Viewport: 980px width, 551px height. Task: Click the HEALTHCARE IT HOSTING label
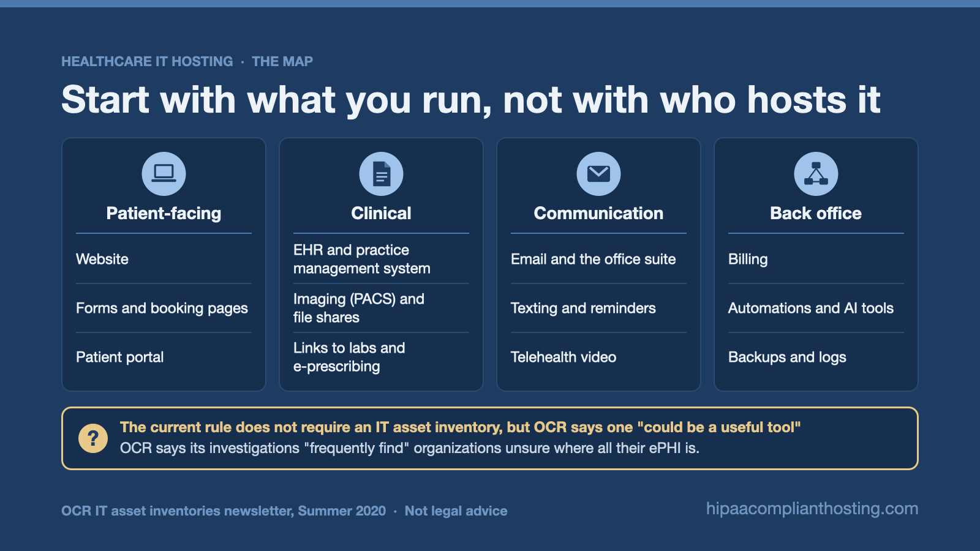click(147, 61)
